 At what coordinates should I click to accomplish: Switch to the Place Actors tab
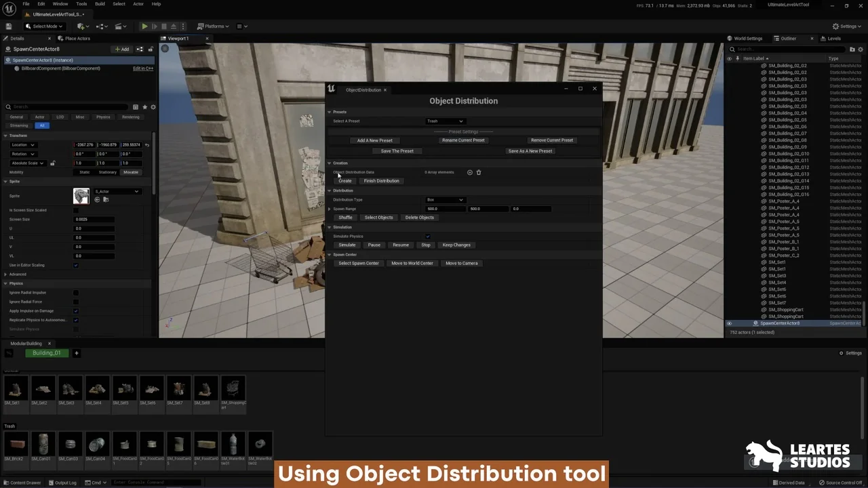(77, 39)
